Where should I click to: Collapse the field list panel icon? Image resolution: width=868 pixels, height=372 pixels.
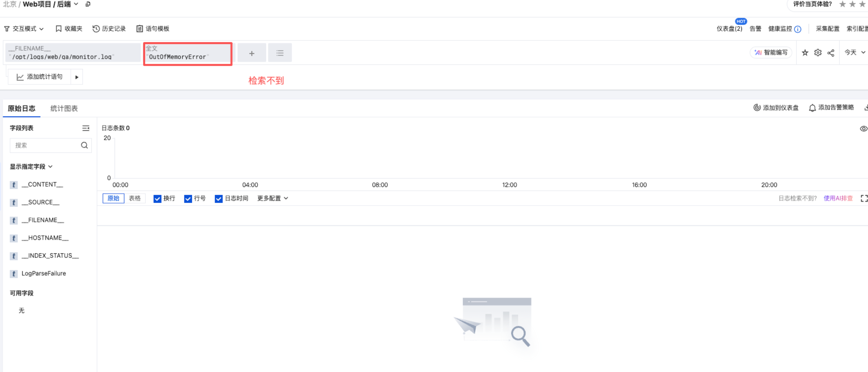[86, 128]
